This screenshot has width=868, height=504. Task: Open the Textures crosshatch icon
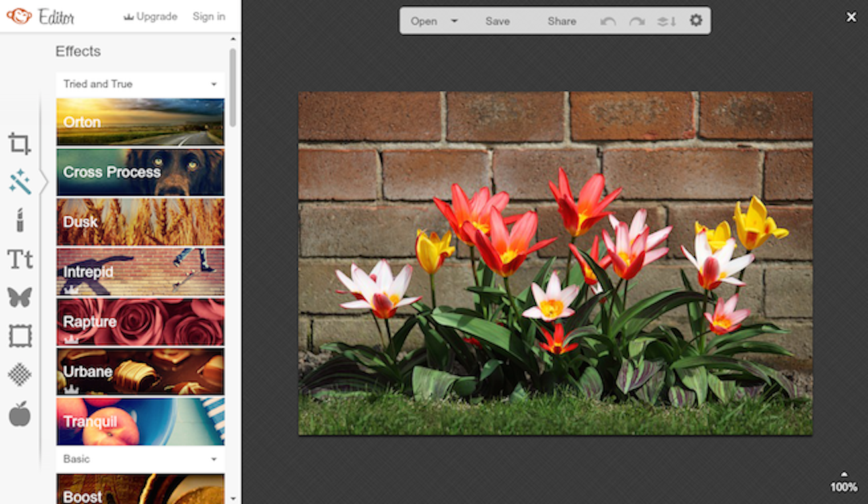point(20,375)
